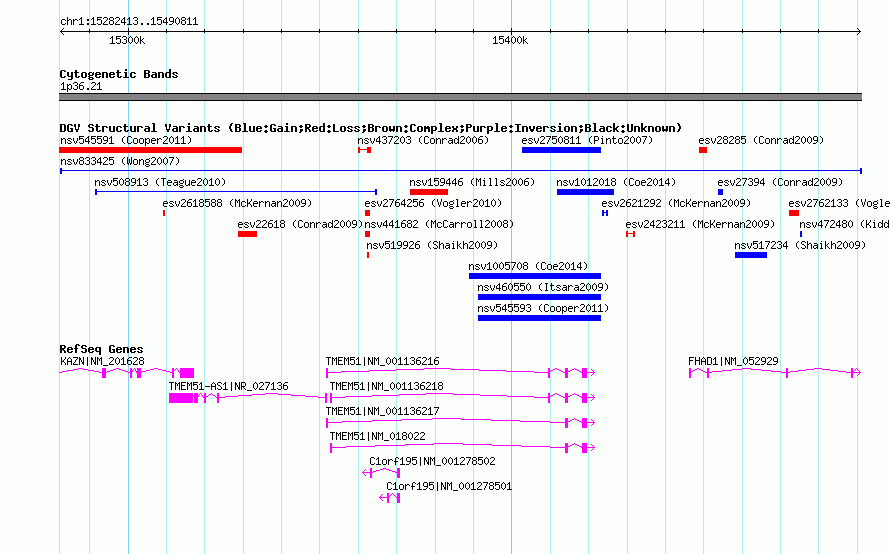The height and width of the screenshot is (554, 890).
Task: Select the esv2621292 (McKernan2009) label
Action: coord(676,203)
